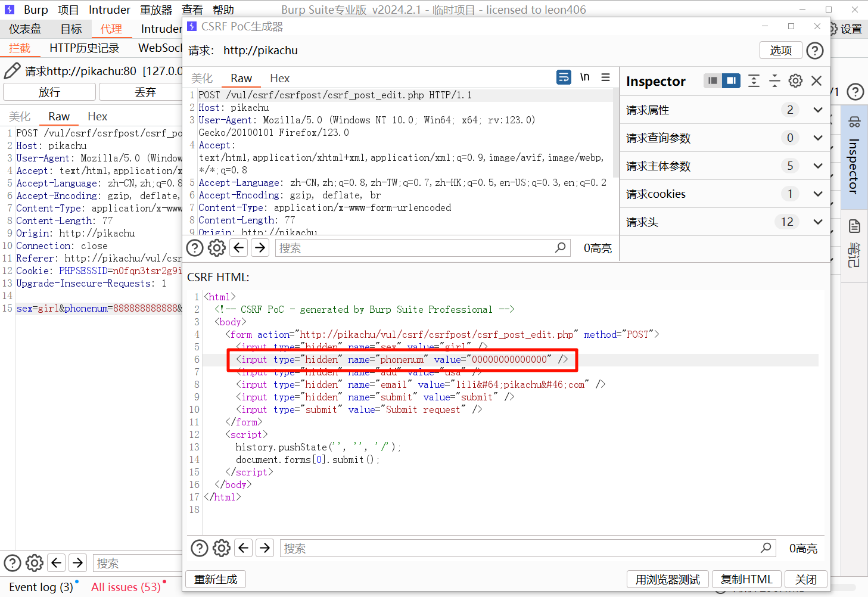Open CSRF HTML search settings gear
Image resolution: width=868 pixels, height=597 pixels.
pyautogui.click(x=222, y=548)
